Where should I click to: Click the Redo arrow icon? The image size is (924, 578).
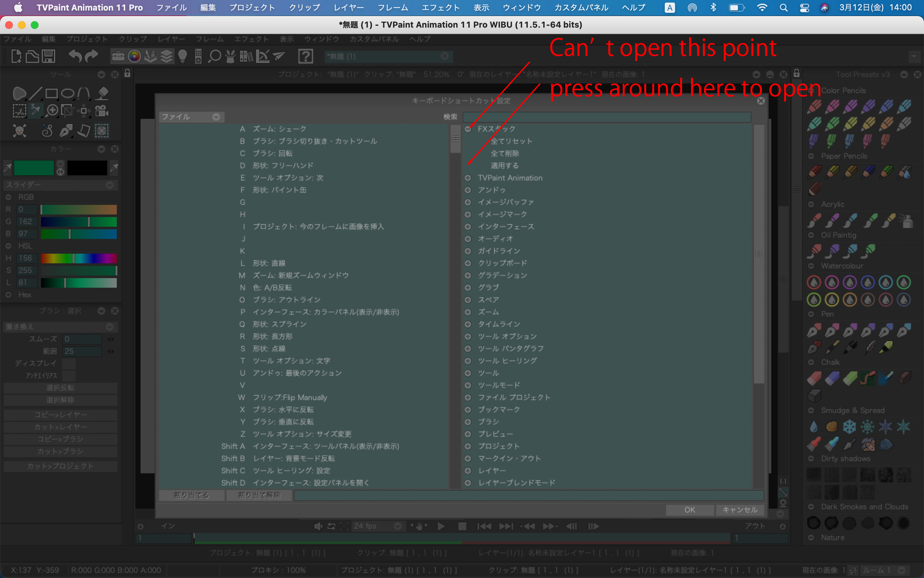tap(91, 56)
